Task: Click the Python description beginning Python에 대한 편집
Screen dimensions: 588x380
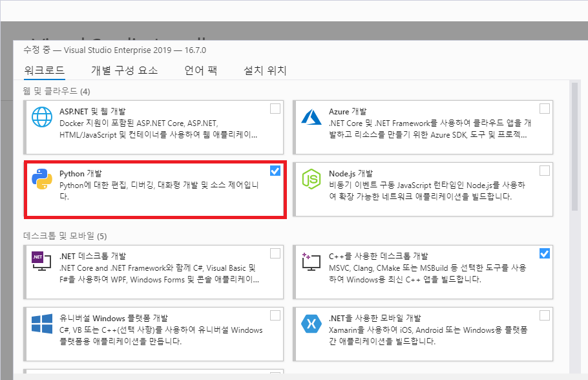Action: pyautogui.click(x=159, y=191)
